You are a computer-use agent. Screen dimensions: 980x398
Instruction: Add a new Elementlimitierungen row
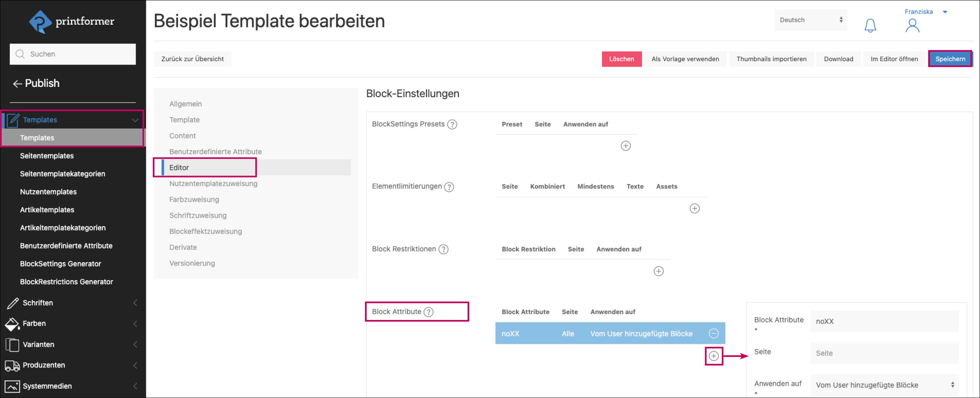[x=694, y=208]
